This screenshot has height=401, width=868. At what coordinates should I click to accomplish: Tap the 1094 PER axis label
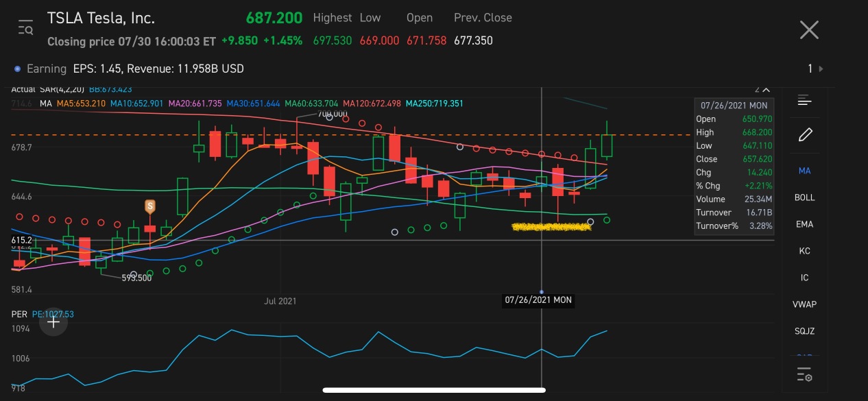click(21, 329)
